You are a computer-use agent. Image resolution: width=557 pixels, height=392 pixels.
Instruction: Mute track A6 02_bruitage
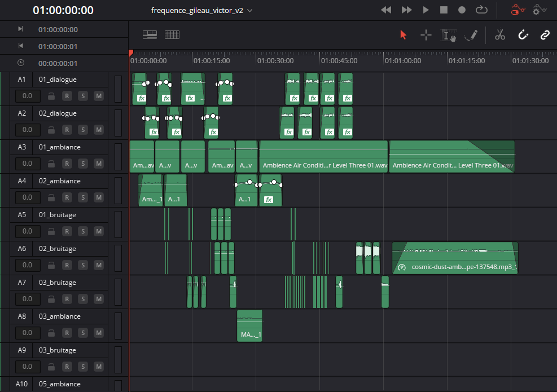pyautogui.click(x=99, y=265)
